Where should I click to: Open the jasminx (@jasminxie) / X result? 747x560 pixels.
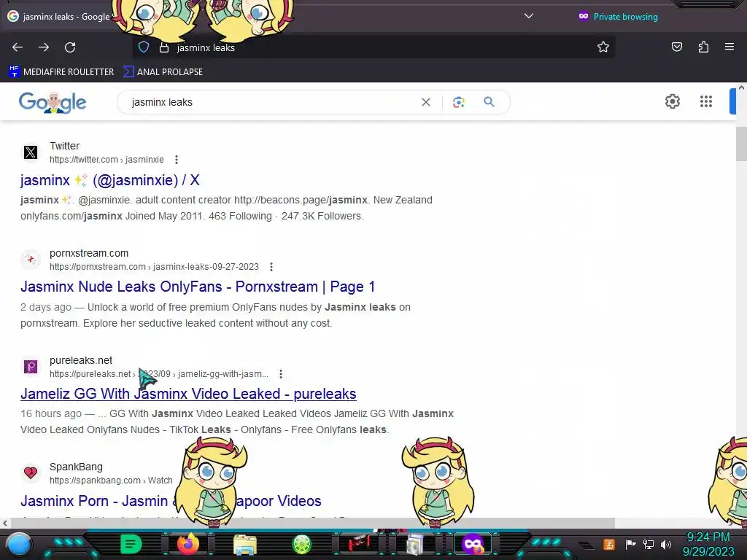pos(110,180)
